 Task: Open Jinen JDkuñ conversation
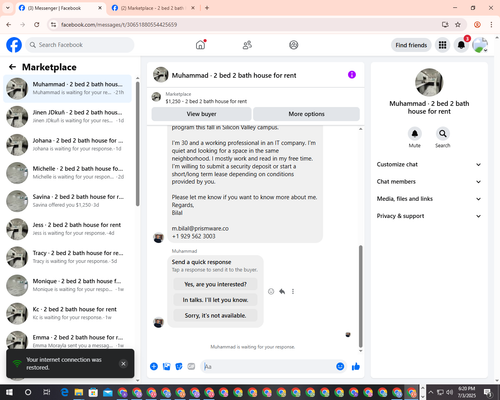point(68,117)
